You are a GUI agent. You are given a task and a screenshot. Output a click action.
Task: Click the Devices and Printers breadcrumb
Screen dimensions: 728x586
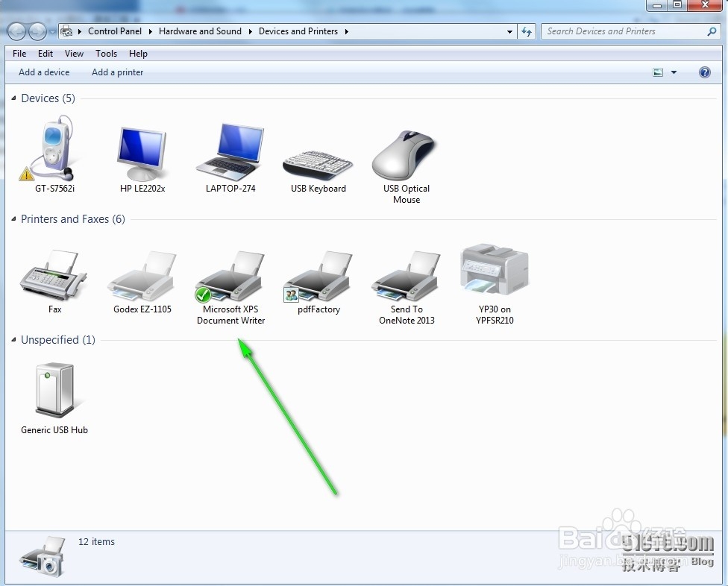click(298, 31)
